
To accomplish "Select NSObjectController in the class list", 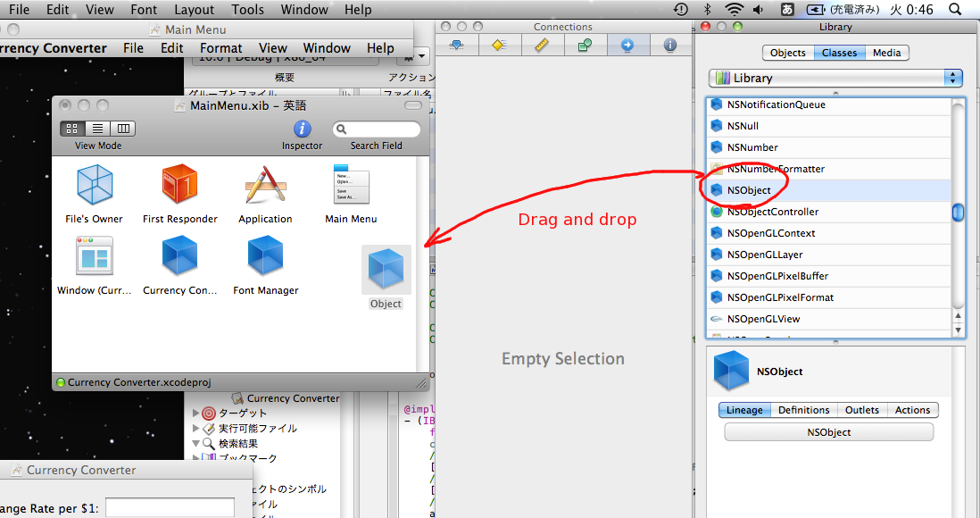I will pos(829,212).
